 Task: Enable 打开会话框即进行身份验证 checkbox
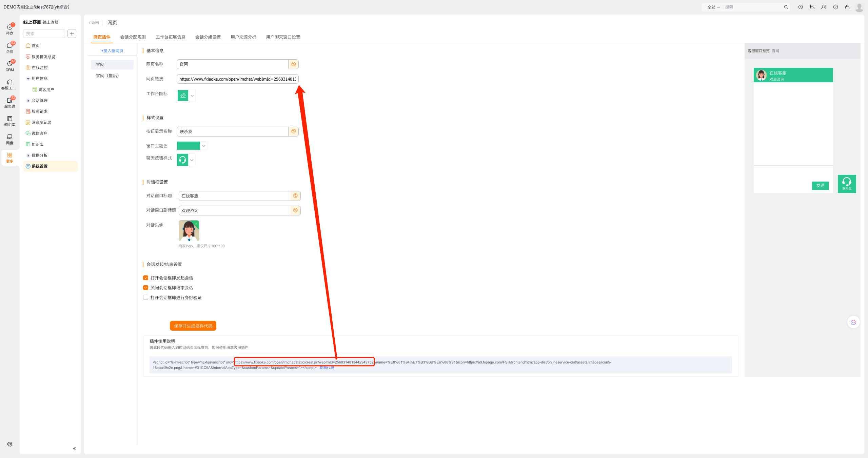(146, 297)
